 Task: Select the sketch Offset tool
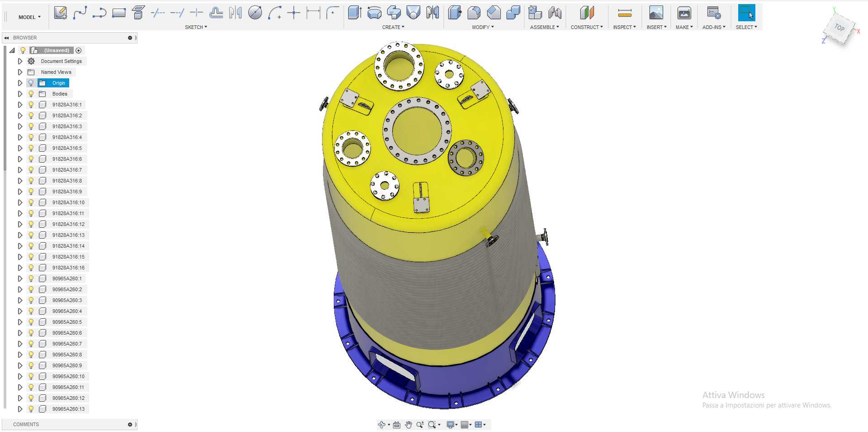pos(216,13)
